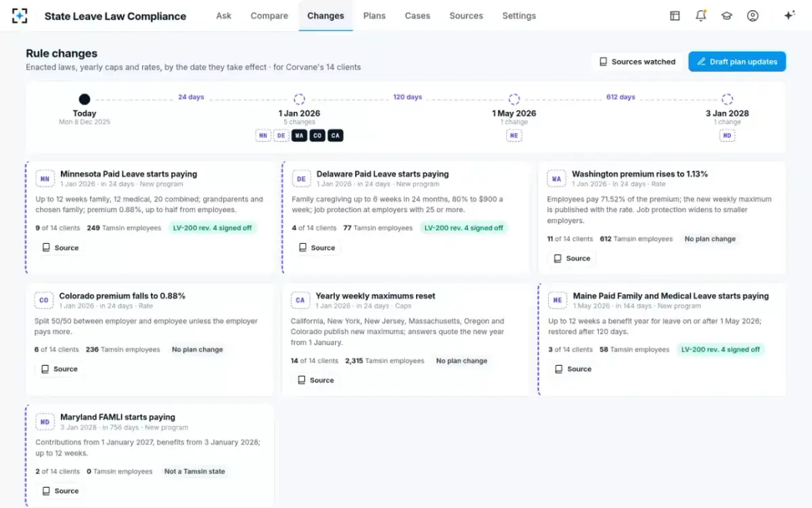Viewport: 812px width, 508px height.
Task: Click the MD badge on the Maryland FAMLI card
Action: click(45, 421)
